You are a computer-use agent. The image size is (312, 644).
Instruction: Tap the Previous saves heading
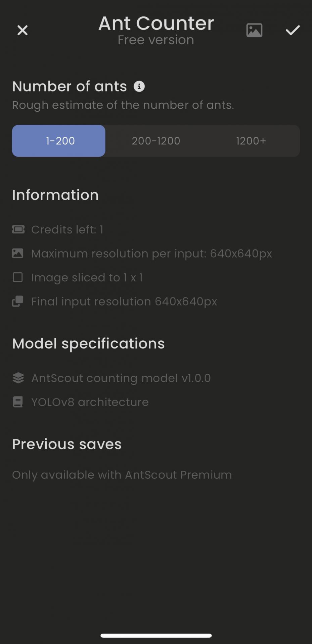pos(67,444)
